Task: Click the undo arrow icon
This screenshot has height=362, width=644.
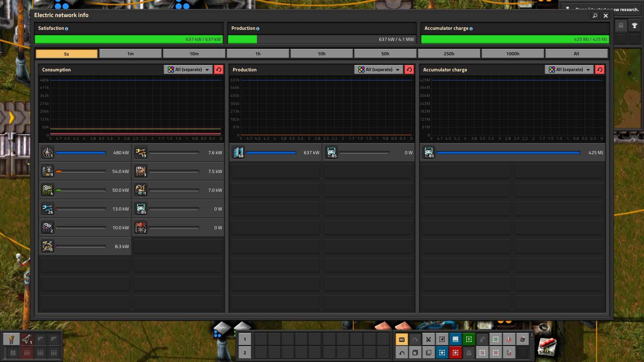Action: click(x=401, y=353)
